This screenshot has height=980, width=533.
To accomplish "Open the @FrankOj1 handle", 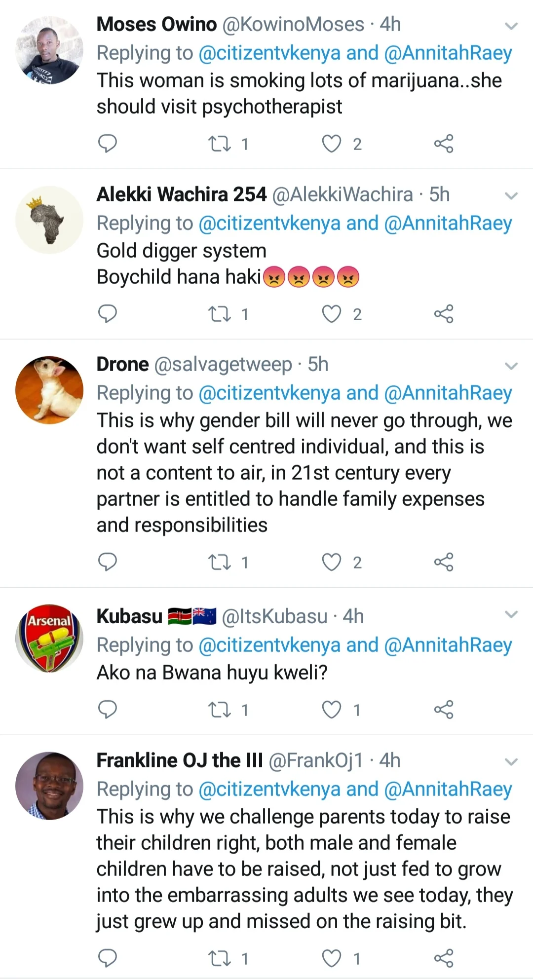I will tap(316, 760).
